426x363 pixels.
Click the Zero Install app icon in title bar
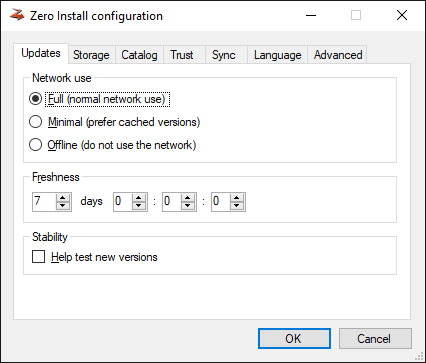[x=17, y=15]
